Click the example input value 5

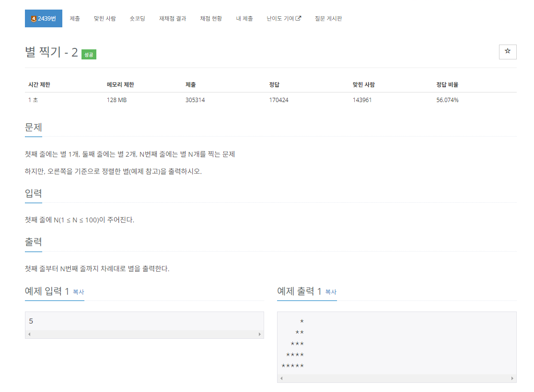(x=31, y=321)
